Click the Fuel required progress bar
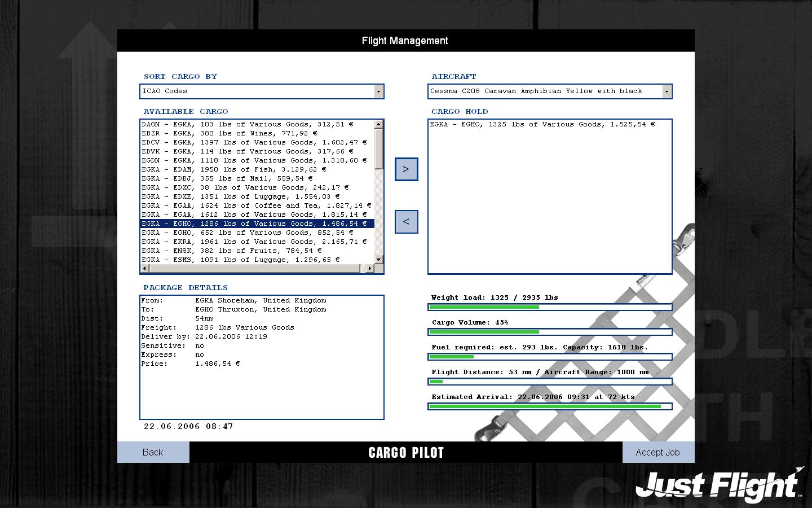 (x=550, y=357)
